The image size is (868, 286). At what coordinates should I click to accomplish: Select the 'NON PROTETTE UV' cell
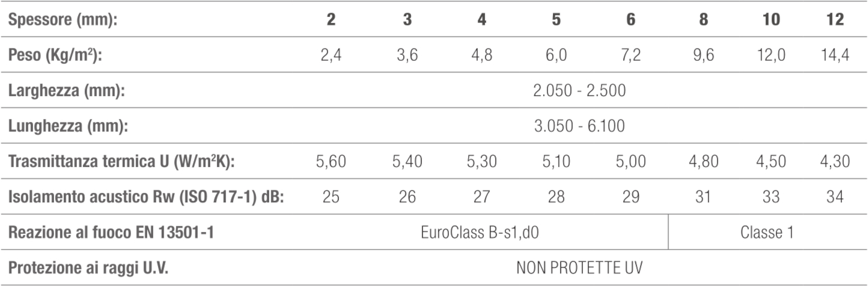click(x=580, y=269)
